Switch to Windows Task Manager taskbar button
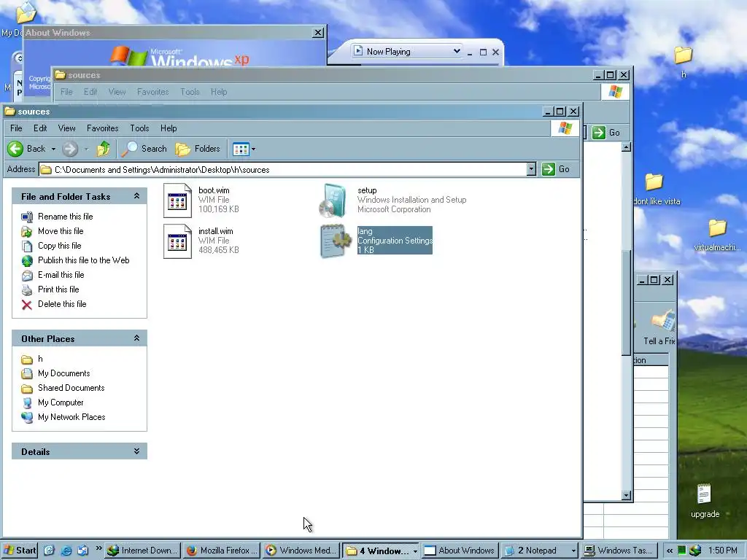 pos(619,551)
